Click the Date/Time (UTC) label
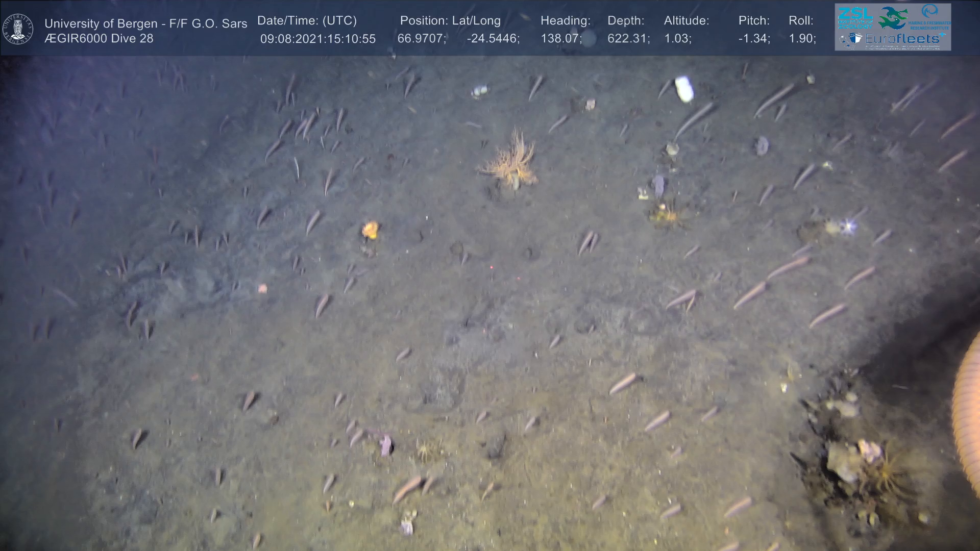Image resolution: width=980 pixels, height=551 pixels. pyautogui.click(x=307, y=21)
